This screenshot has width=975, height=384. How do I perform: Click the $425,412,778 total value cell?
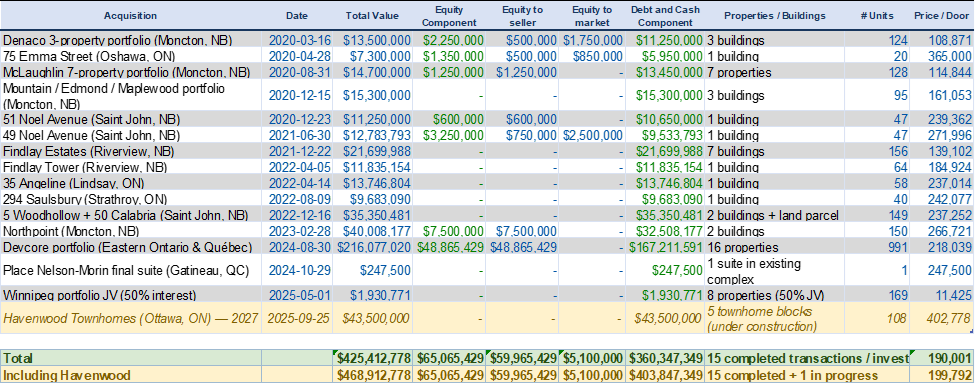tap(373, 358)
